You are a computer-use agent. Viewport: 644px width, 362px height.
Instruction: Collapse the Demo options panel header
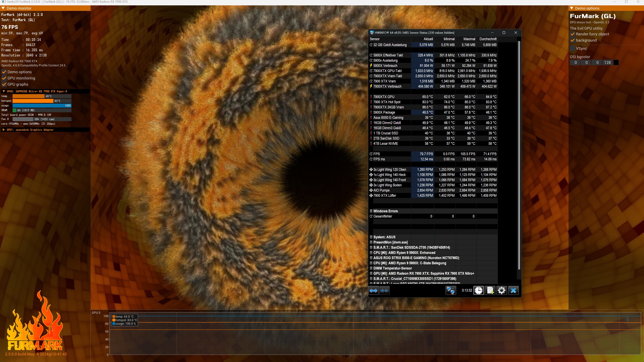coord(572,8)
